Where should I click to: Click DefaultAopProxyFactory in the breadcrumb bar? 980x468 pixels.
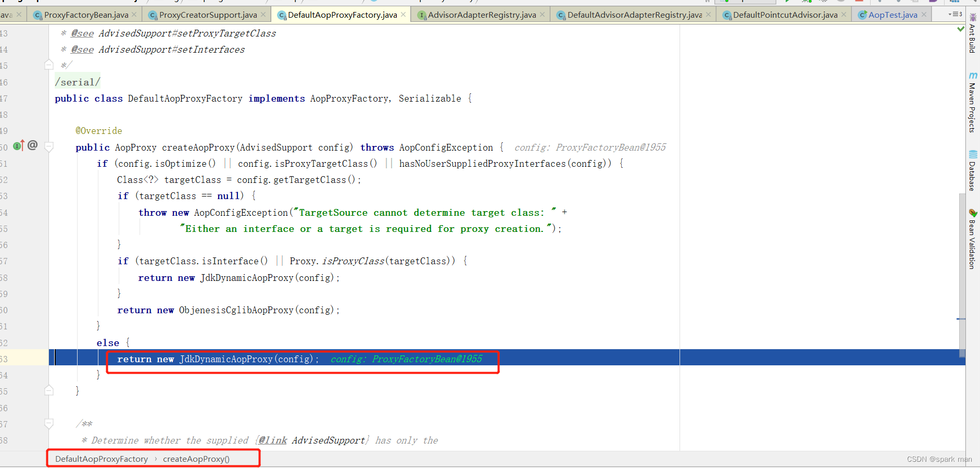tap(102, 459)
